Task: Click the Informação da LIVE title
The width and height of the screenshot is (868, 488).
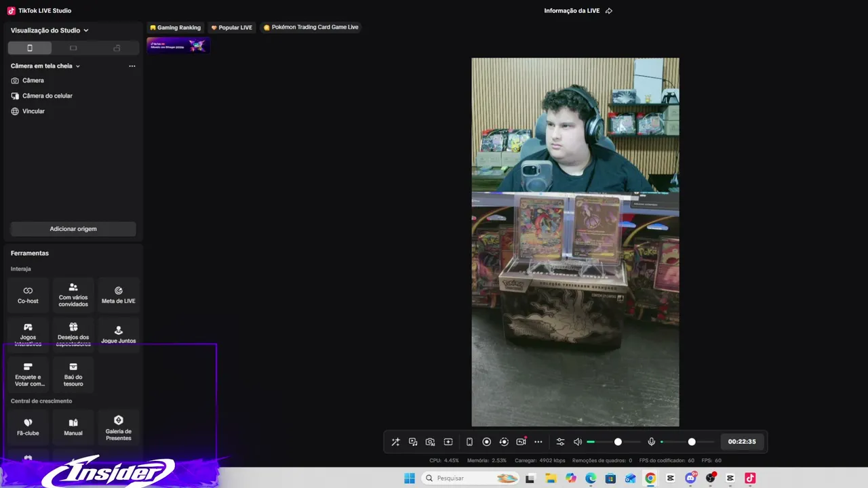Action: tap(572, 11)
